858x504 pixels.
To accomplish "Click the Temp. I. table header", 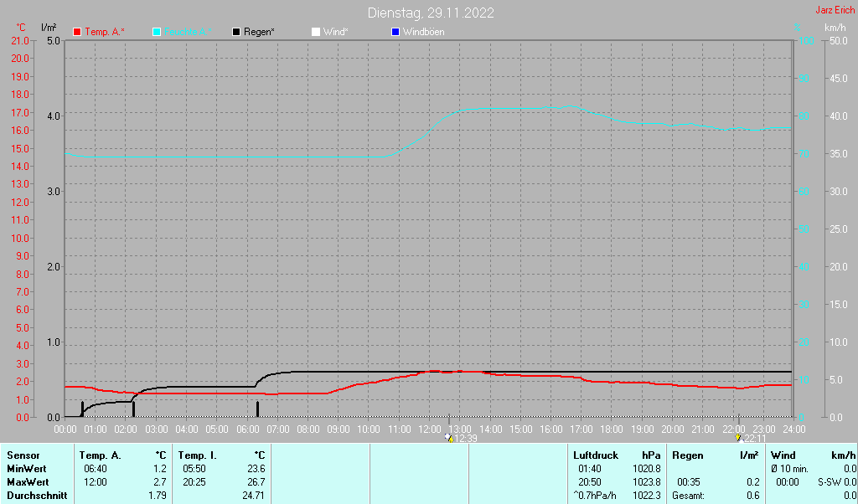I will 198,455.
